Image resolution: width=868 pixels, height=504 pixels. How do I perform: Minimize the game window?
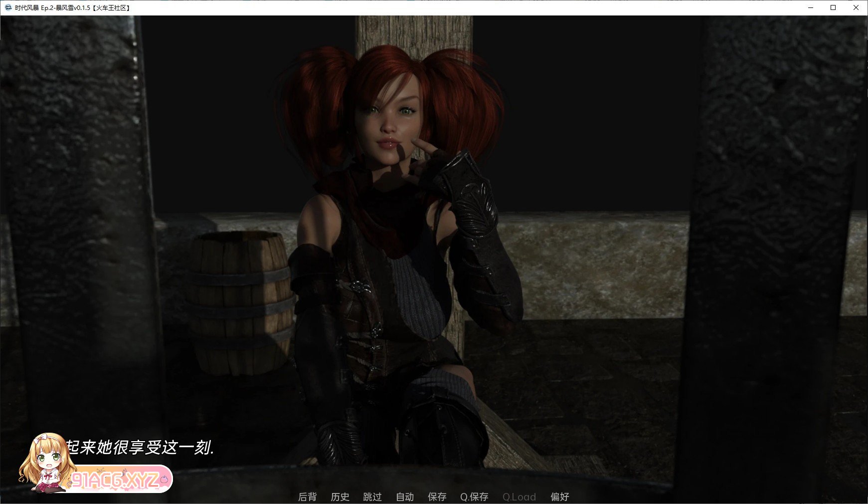tap(811, 7)
